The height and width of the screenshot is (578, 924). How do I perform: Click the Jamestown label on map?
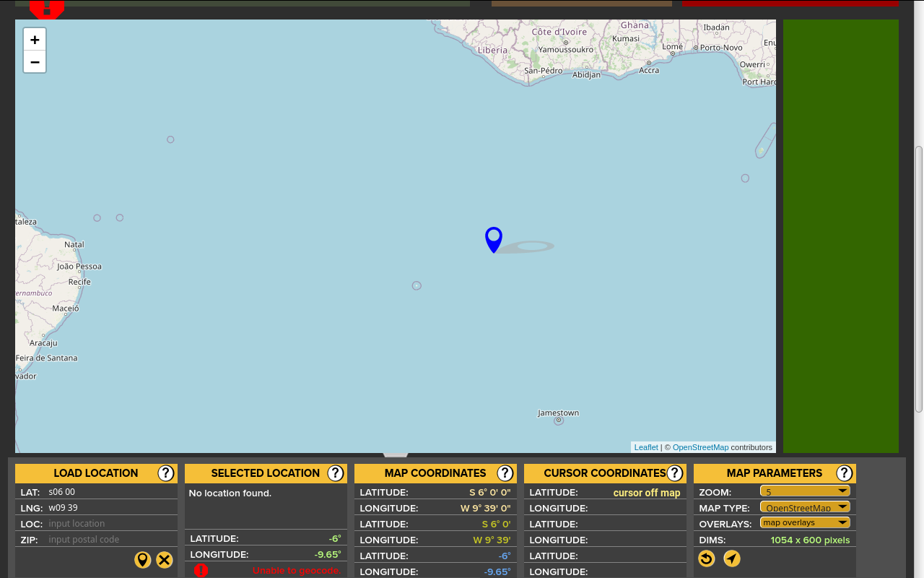tap(558, 413)
